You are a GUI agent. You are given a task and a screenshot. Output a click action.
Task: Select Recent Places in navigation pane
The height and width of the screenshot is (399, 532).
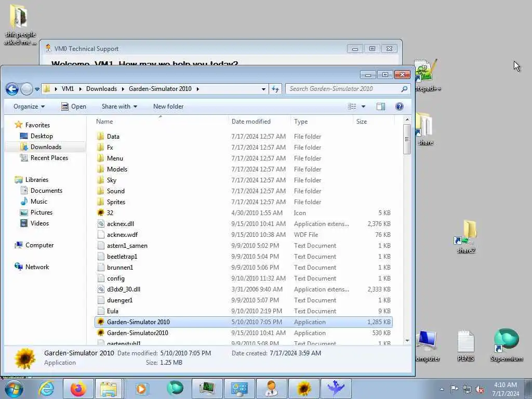pyautogui.click(x=44, y=158)
